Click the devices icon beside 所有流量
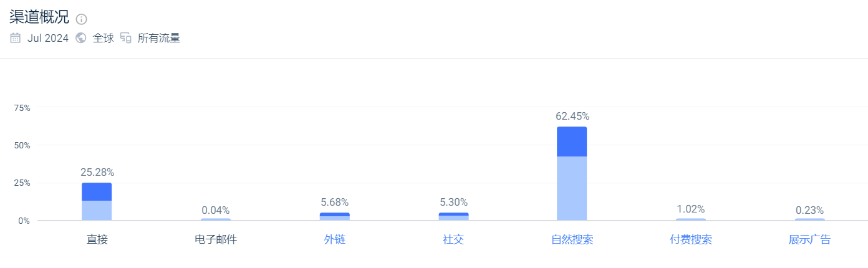 (x=126, y=38)
